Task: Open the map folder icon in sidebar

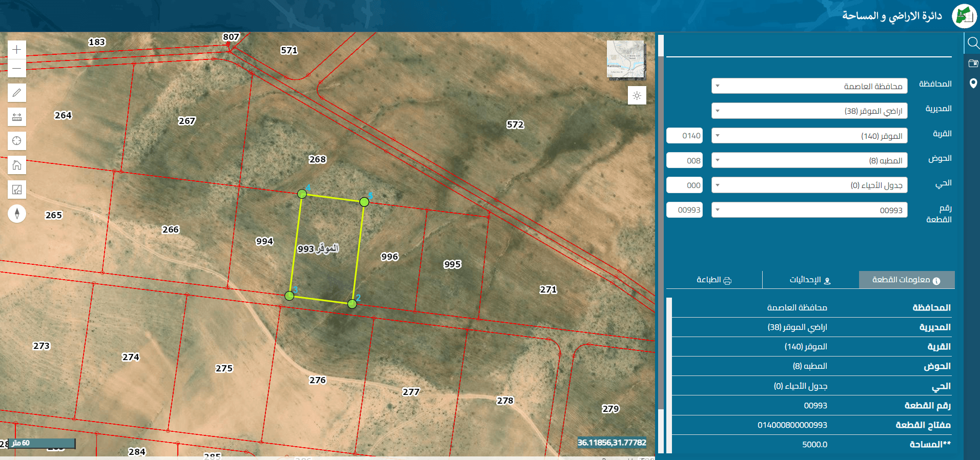Action: 973,64
